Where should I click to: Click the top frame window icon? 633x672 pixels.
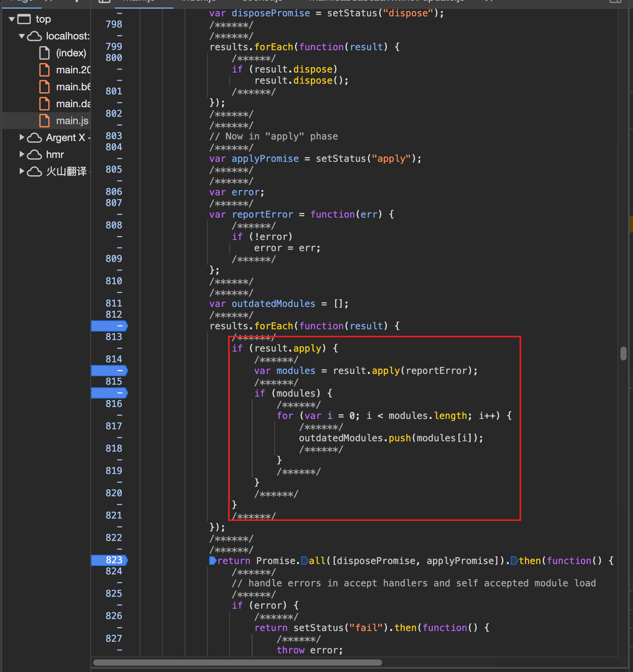point(24,19)
